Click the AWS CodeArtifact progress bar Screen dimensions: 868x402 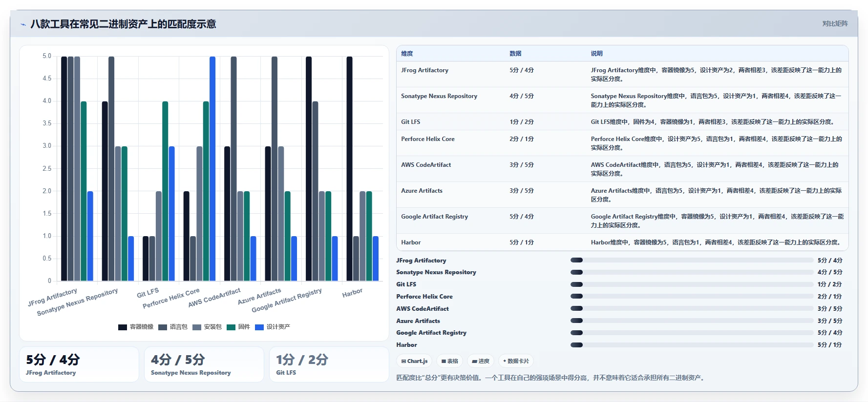point(692,308)
